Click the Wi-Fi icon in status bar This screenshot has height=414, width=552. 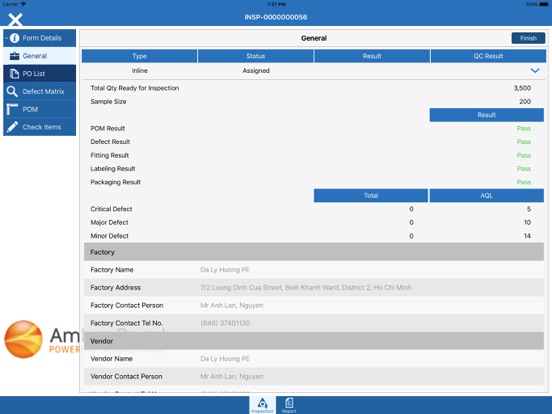pos(23,4)
